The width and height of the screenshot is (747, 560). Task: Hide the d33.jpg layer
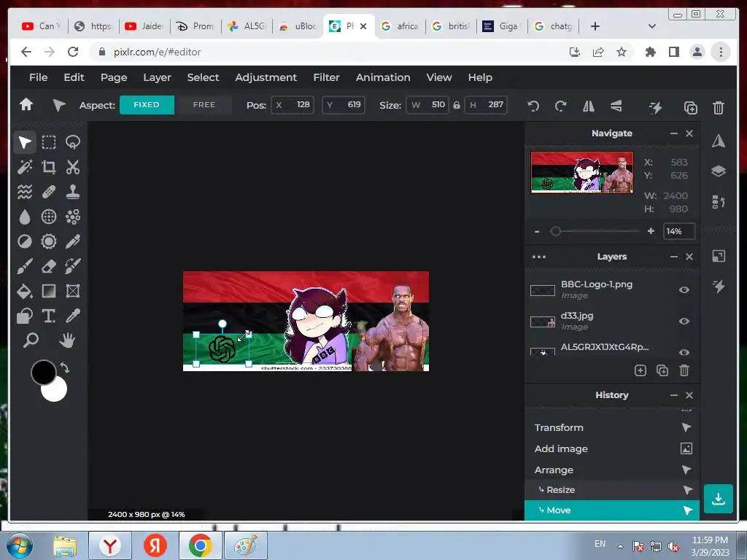click(684, 321)
